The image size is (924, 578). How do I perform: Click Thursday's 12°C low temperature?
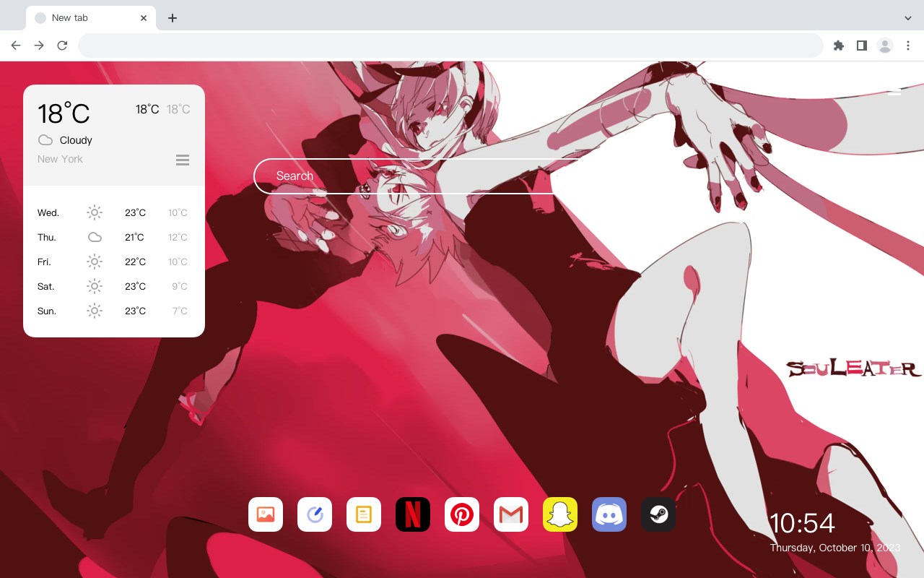coord(178,237)
